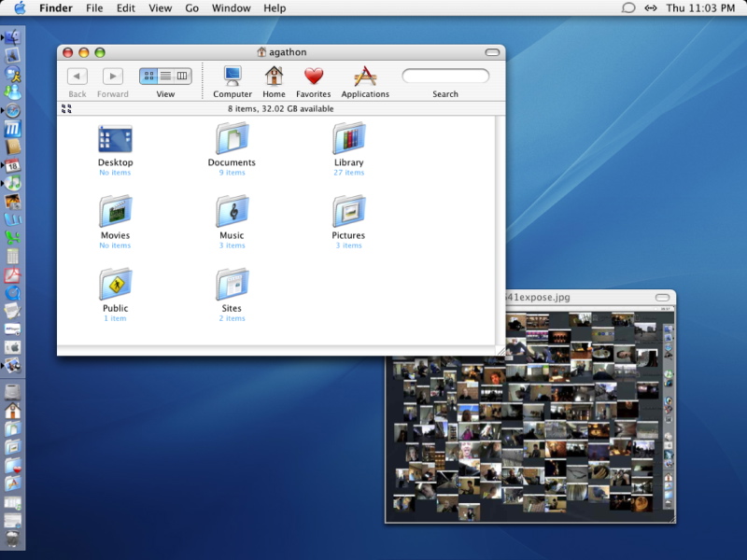
Task: Select the Library folder
Action: pos(348,140)
